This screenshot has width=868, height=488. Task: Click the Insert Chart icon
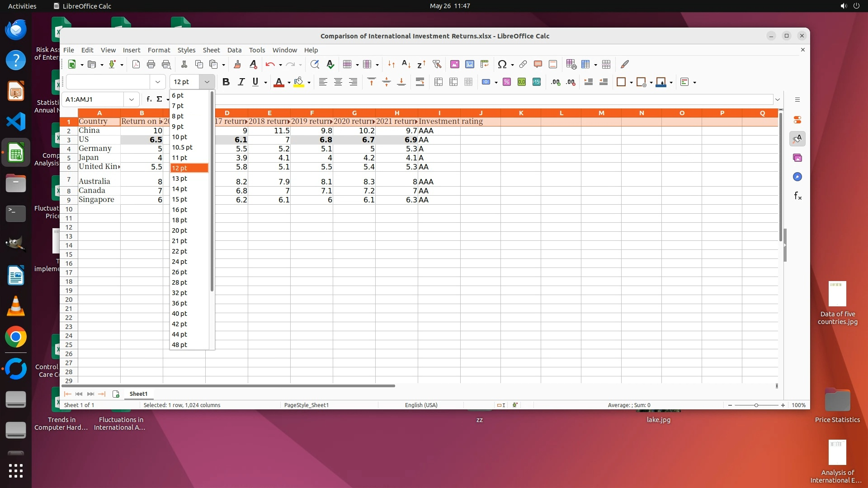[x=470, y=64]
